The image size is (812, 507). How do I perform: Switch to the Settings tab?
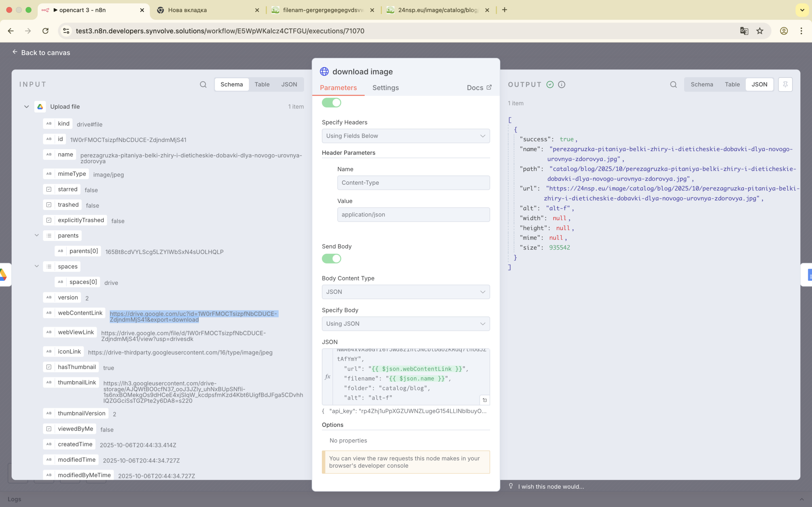coord(385,87)
